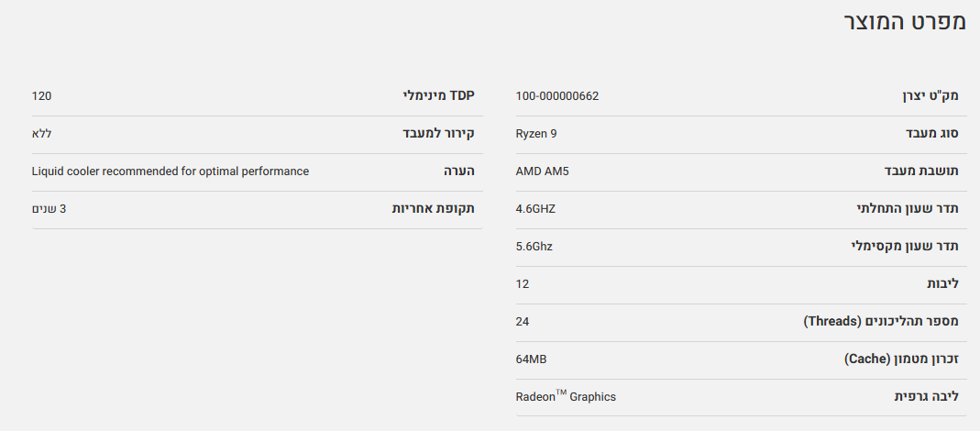Click the "קירור למעבד" label
The width and height of the screenshot is (980, 431).
(x=438, y=134)
